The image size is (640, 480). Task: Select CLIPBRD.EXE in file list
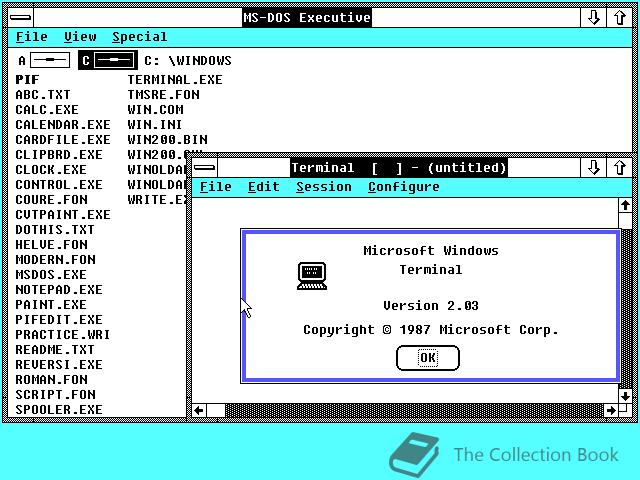59,155
